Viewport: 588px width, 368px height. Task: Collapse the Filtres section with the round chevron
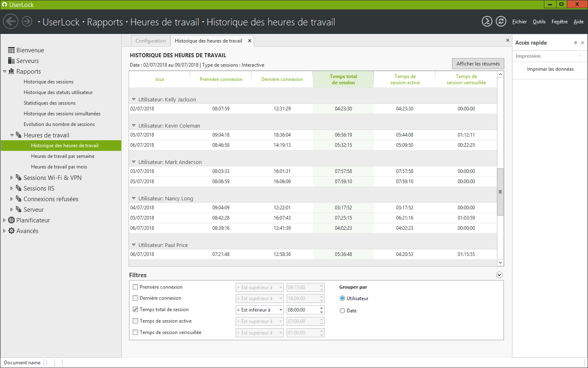pyautogui.click(x=499, y=275)
